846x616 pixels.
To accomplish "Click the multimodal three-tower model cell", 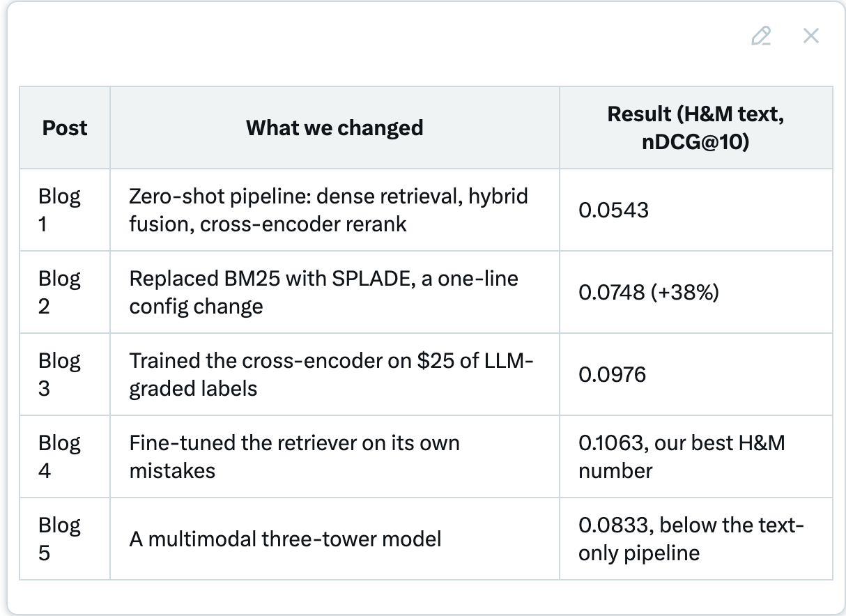I will tap(334, 539).
